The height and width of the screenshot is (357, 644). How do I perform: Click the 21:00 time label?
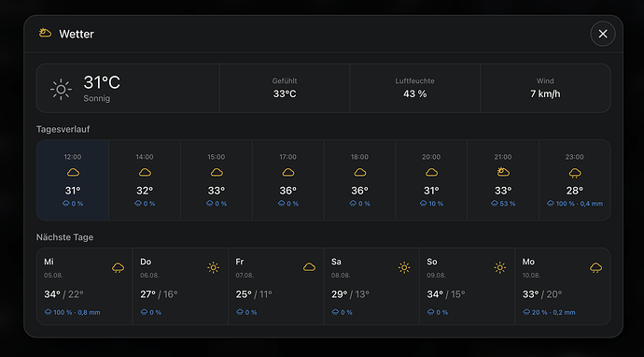pyautogui.click(x=503, y=157)
